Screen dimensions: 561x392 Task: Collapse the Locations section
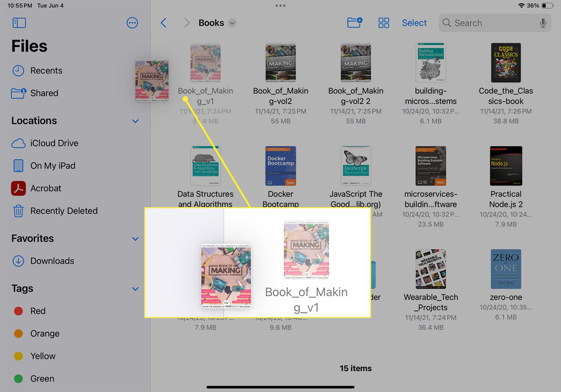click(135, 121)
